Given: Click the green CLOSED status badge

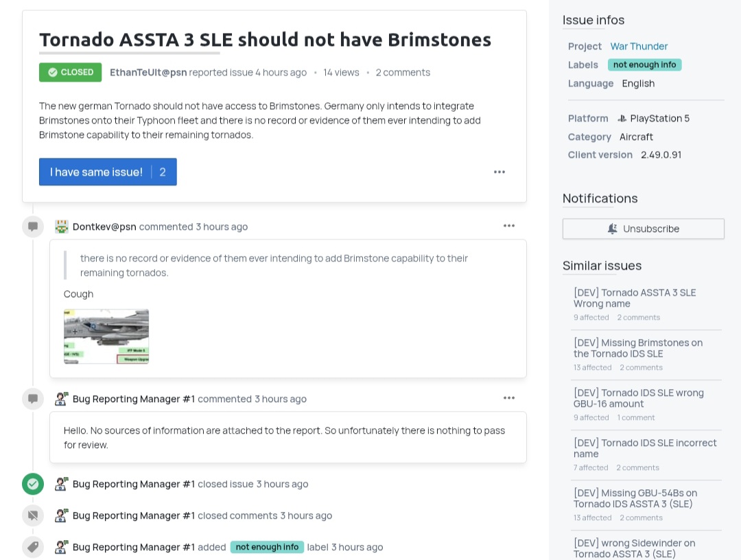Looking at the screenshot, I should pos(70,72).
